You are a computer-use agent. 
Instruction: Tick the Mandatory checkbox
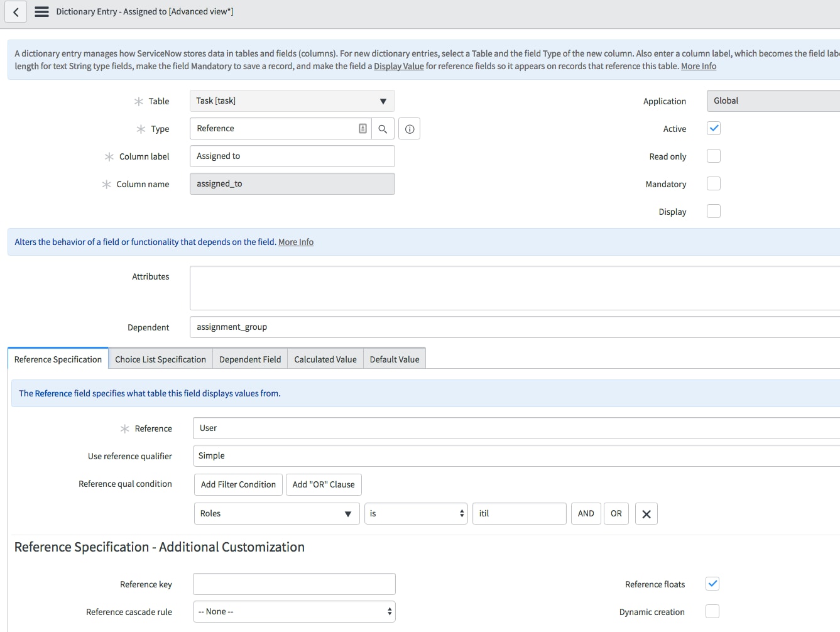click(x=713, y=184)
